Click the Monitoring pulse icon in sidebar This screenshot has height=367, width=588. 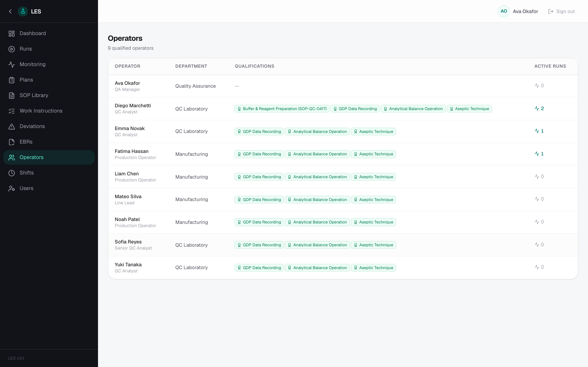12,65
